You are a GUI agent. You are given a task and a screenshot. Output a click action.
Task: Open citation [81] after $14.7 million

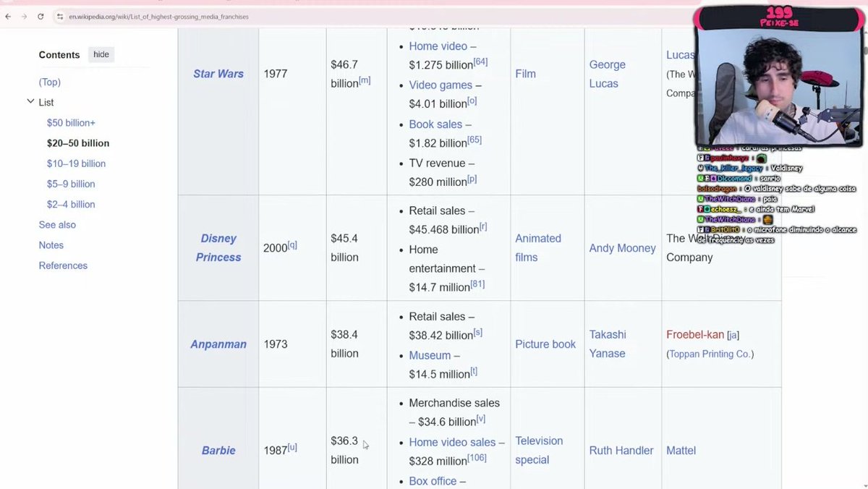pos(477,284)
